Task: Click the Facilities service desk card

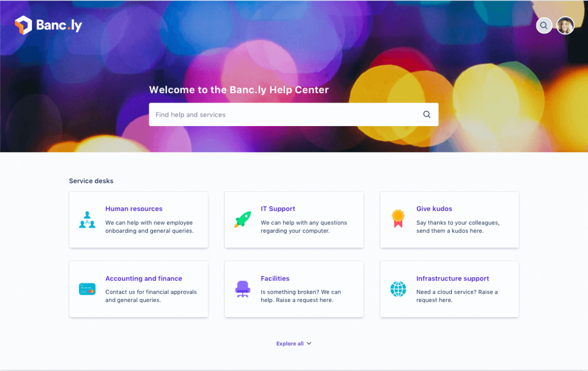Action: (x=294, y=288)
